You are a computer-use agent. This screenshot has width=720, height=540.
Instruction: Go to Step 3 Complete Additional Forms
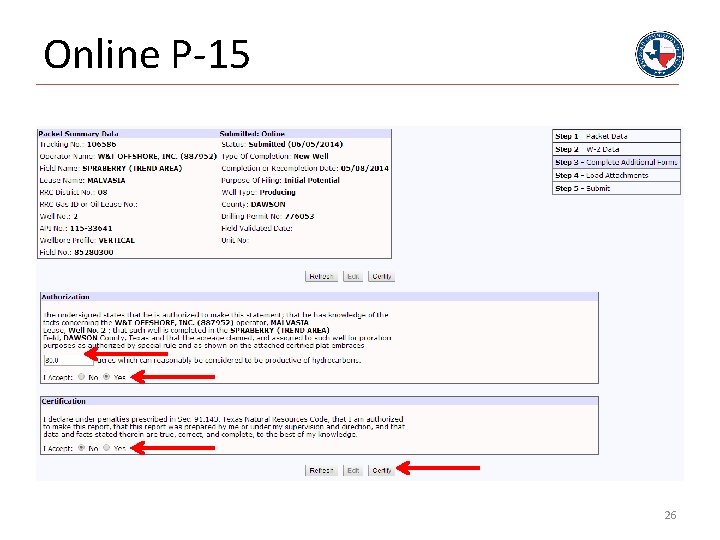tap(616, 162)
